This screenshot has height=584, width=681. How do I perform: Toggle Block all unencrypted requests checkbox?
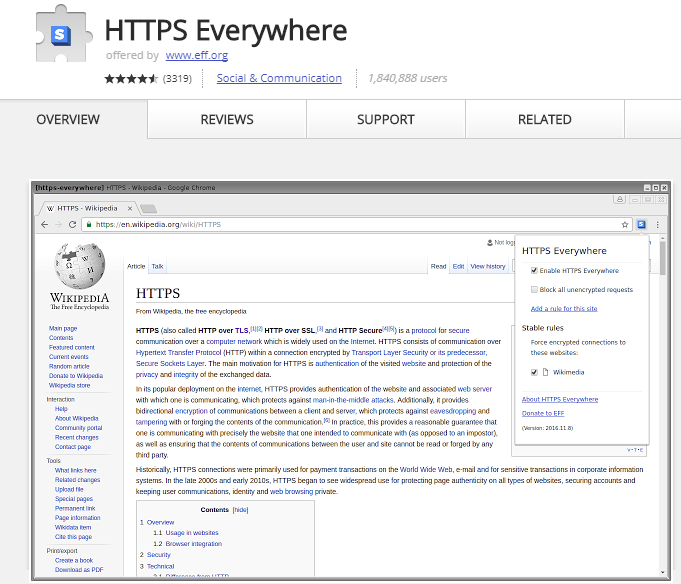pyautogui.click(x=534, y=290)
